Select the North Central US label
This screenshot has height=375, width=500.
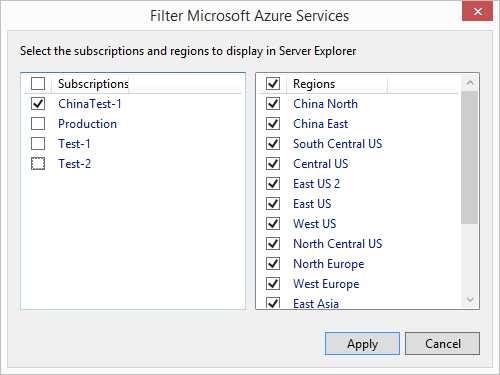point(338,244)
